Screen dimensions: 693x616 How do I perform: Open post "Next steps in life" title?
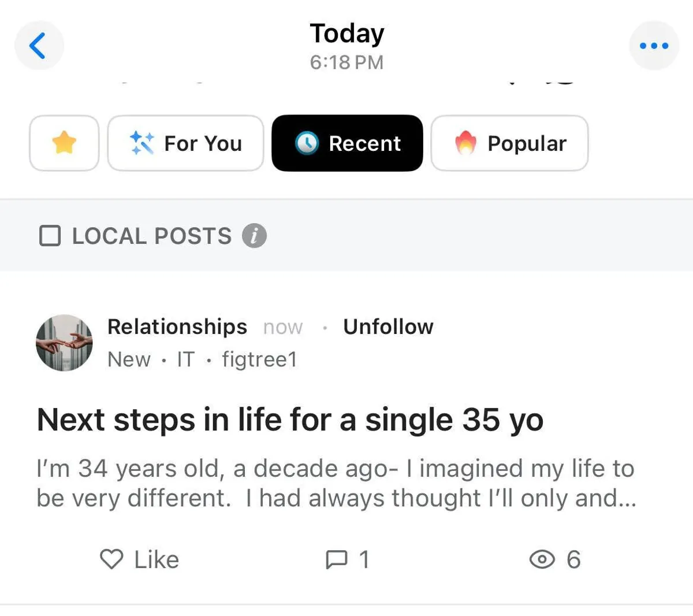point(290,420)
